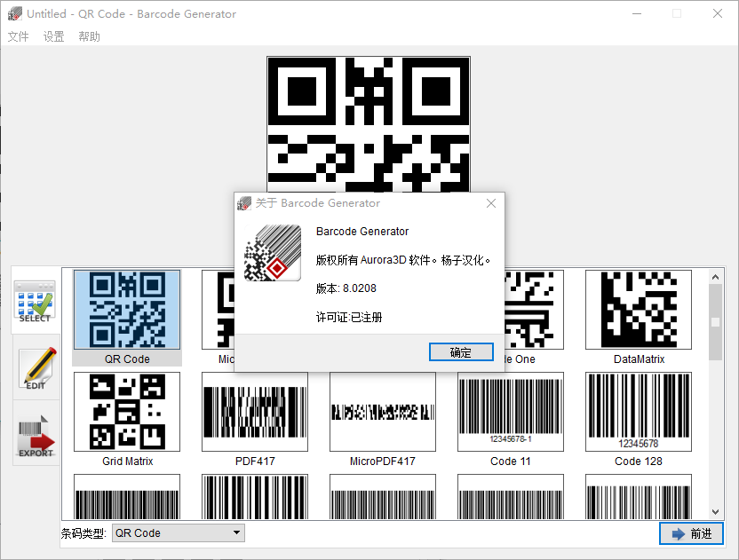Open the 文件 menu
Screen dimensions: 739x560
point(19,36)
